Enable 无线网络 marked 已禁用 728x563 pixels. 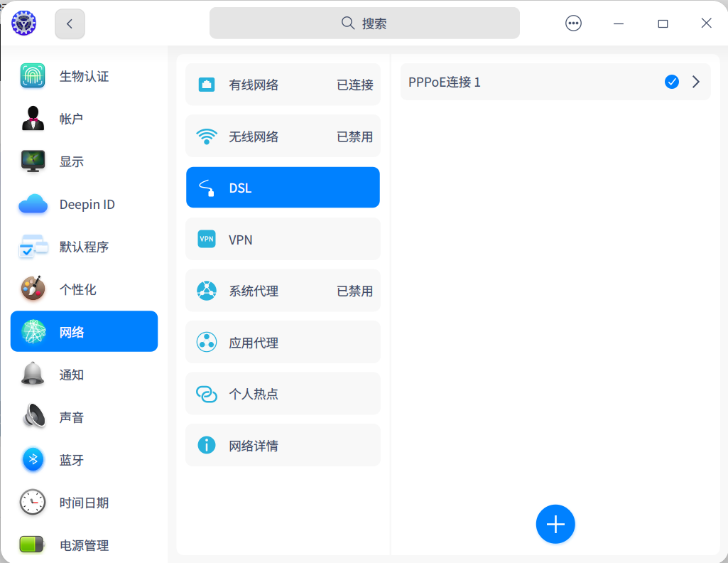point(283,136)
